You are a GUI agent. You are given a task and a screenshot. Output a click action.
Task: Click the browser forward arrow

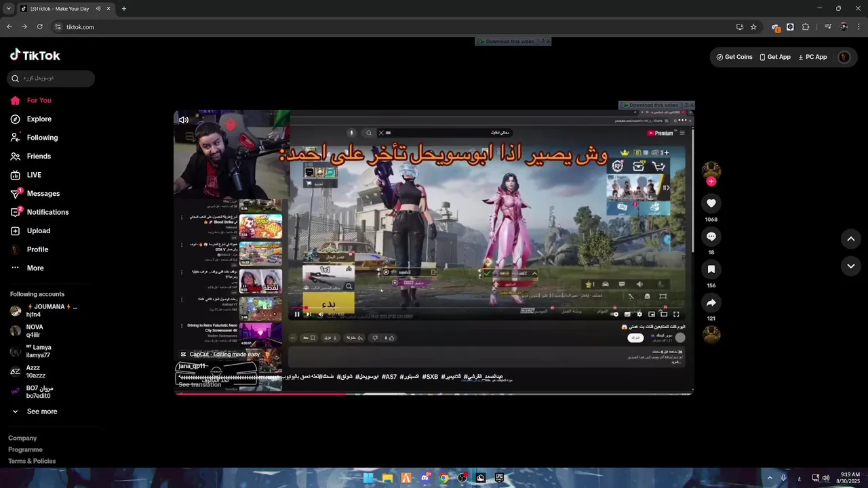24,27
